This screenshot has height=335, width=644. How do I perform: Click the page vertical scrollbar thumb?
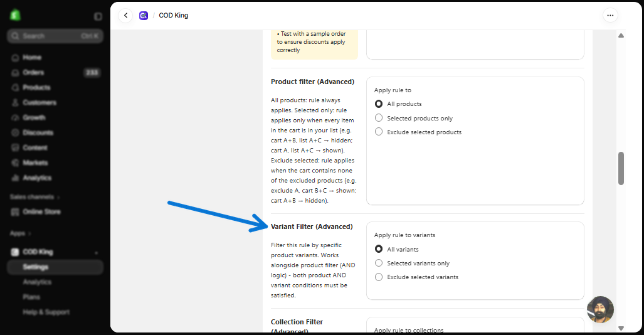621,169
